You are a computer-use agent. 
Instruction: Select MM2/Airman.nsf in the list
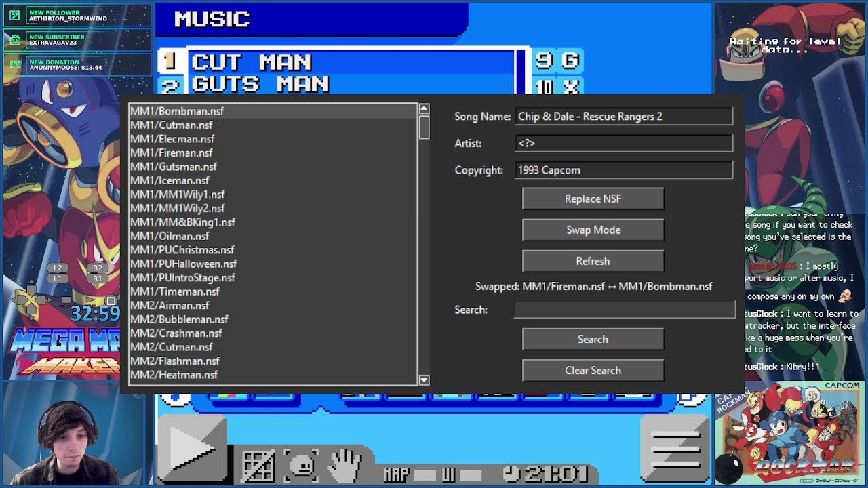point(273,306)
